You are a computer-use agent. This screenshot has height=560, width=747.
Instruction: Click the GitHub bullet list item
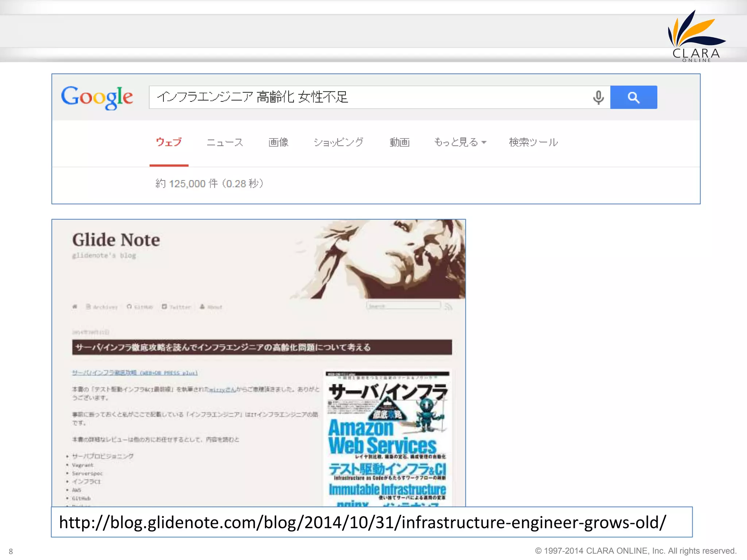tap(81, 498)
